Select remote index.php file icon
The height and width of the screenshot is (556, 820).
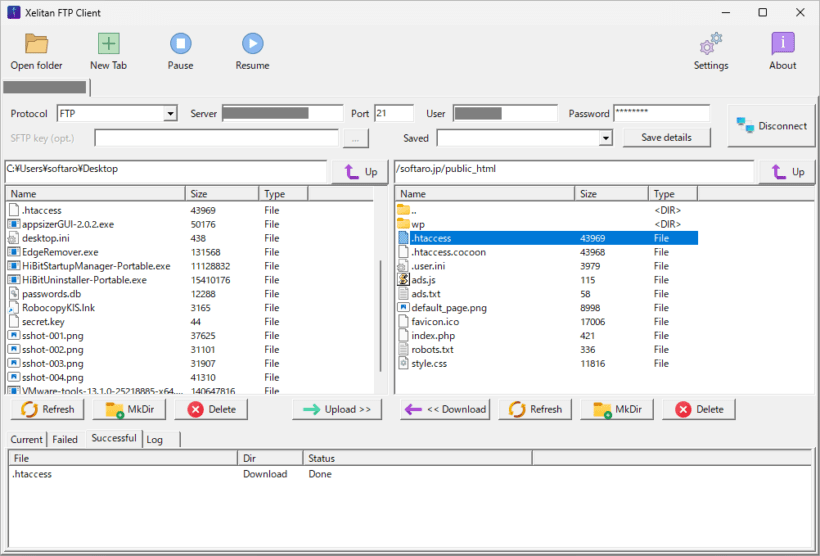coord(403,335)
